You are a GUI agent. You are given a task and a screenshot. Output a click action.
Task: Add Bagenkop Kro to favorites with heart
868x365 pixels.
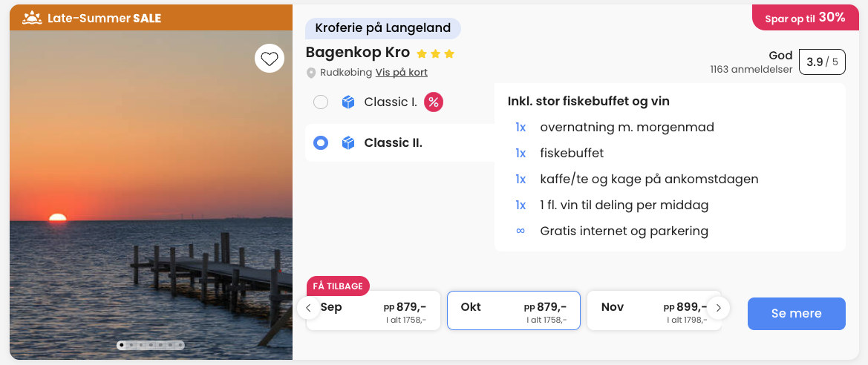point(270,58)
